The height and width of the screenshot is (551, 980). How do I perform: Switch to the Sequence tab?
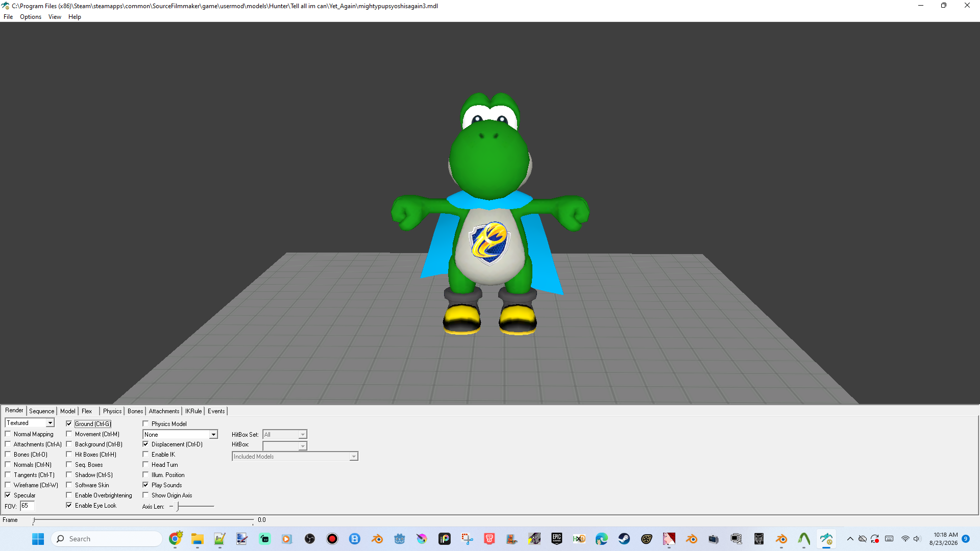[41, 411]
